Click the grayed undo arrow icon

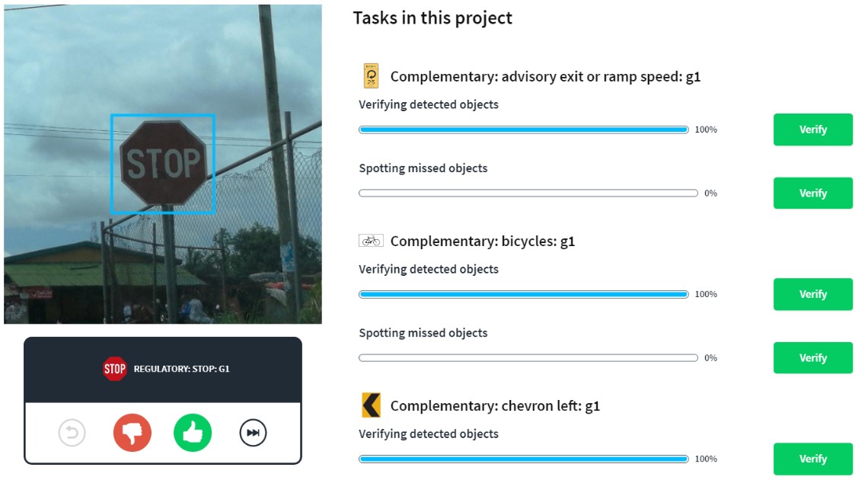[72, 434]
